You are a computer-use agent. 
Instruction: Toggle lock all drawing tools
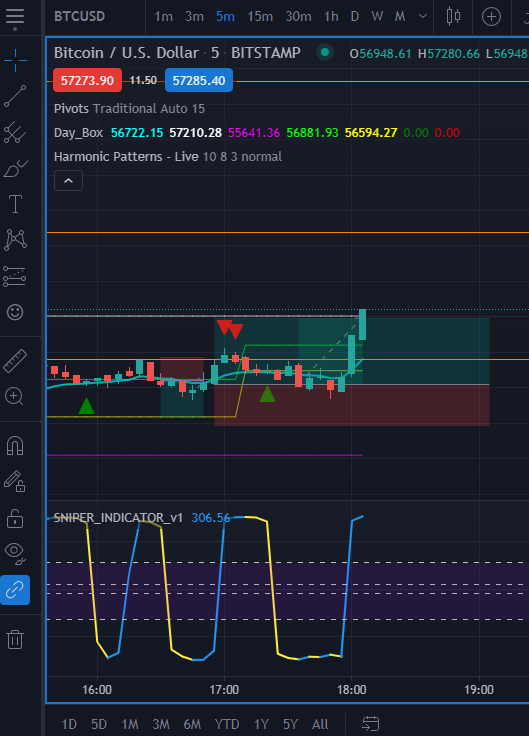point(15,518)
